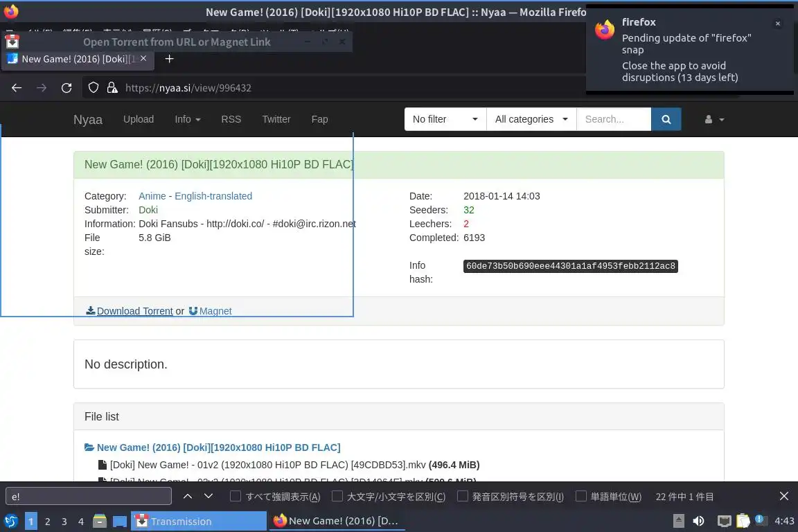Click the Magnet link
Image resolution: width=798 pixels, height=532 pixels.
pos(210,311)
